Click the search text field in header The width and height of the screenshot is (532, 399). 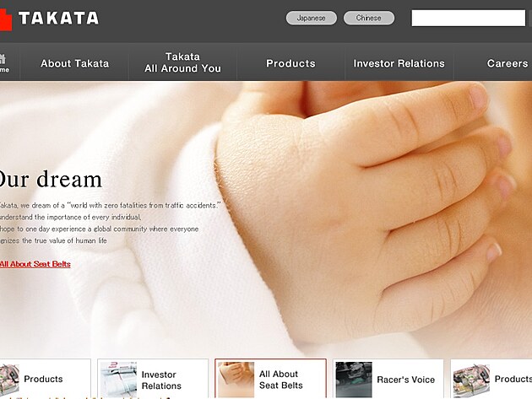(x=468, y=18)
